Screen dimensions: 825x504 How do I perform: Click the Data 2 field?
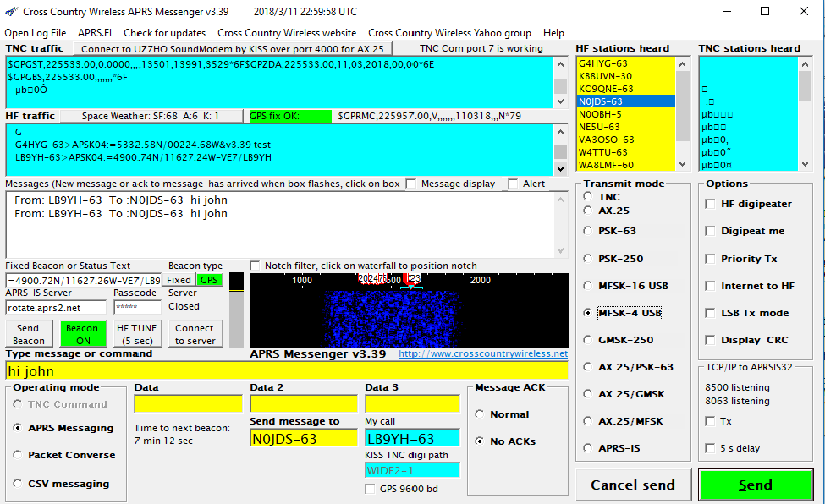coord(304,404)
